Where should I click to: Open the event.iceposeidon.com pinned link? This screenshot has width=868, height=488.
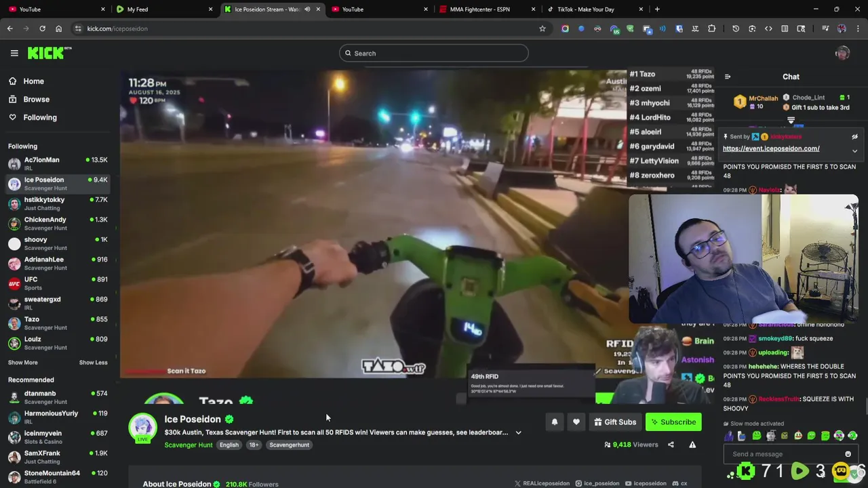coord(771,148)
